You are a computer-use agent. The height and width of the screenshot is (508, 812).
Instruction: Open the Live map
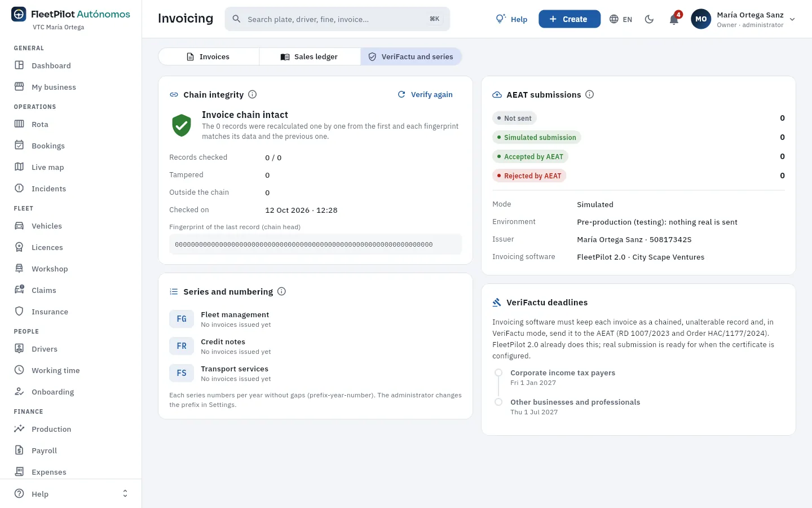[x=70, y=167]
